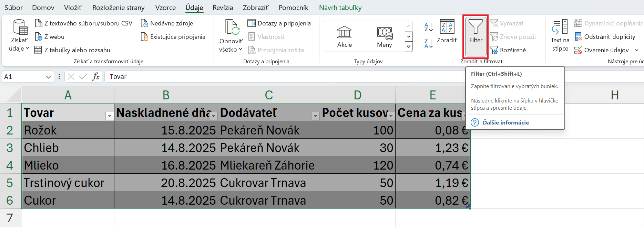Select the Meny data type
Screen dimensions: 644x227
tap(385, 36)
